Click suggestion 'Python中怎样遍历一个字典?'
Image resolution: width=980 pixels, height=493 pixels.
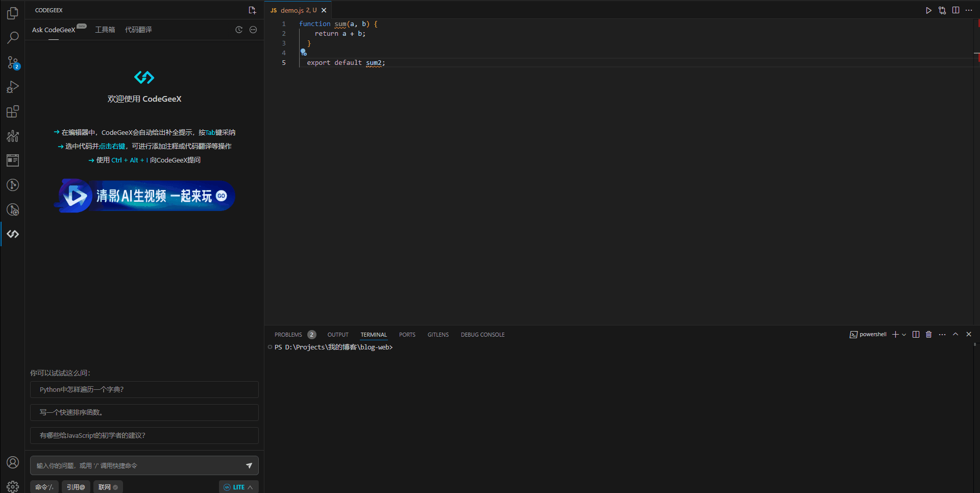(144, 389)
